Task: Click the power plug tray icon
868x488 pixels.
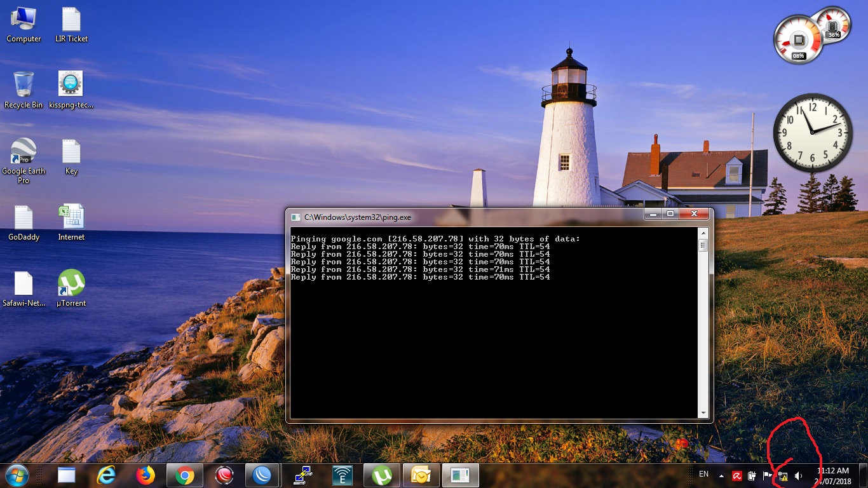Action: 752,475
